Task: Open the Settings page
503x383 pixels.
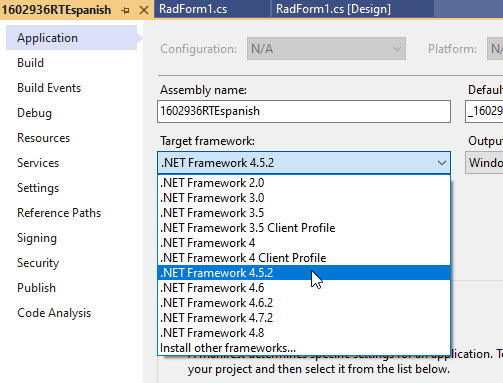Action: pos(38,188)
